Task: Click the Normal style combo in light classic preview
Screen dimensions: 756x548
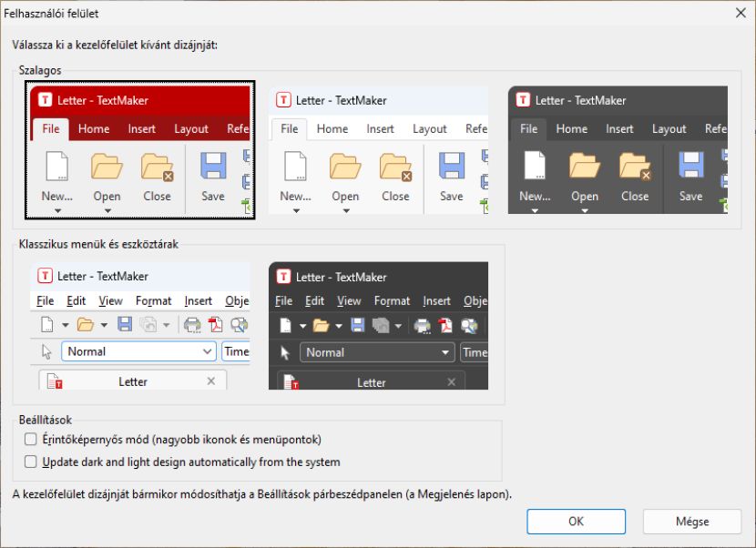Action: point(138,351)
